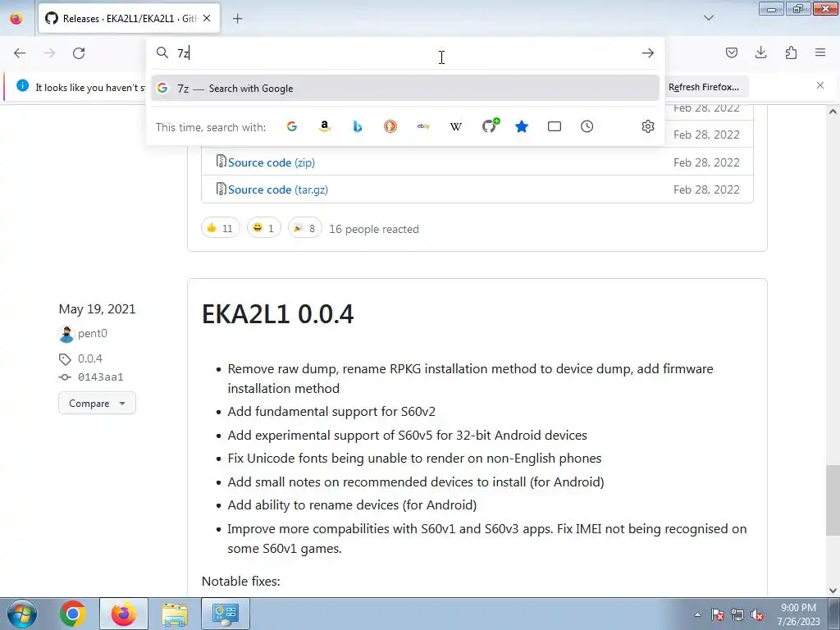Expand the Compare dropdown
The height and width of the screenshot is (630, 840).
tap(97, 404)
